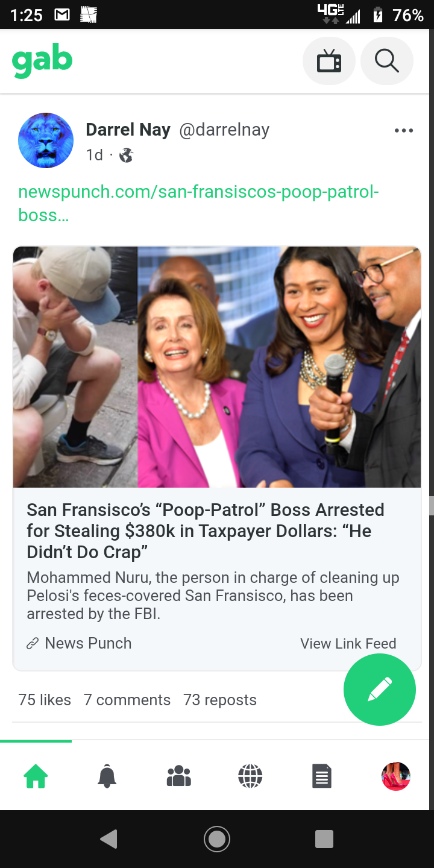Open the news document icon
Image resolution: width=434 pixels, height=868 pixels.
point(322,776)
